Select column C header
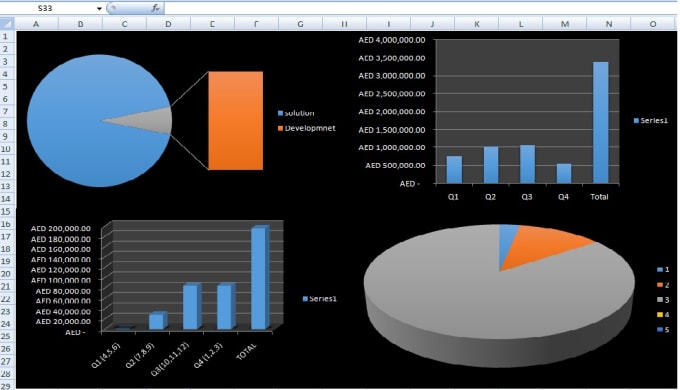680x390 pixels. click(x=124, y=24)
